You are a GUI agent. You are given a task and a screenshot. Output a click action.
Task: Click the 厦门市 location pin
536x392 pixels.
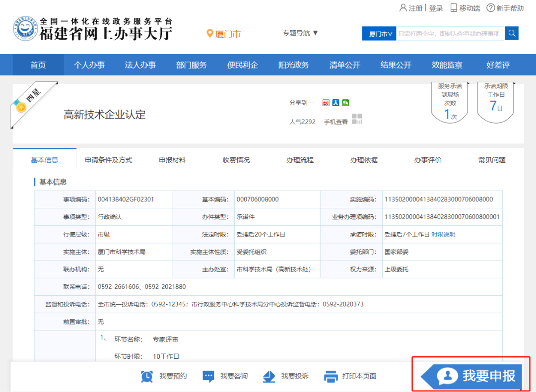pos(210,34)
